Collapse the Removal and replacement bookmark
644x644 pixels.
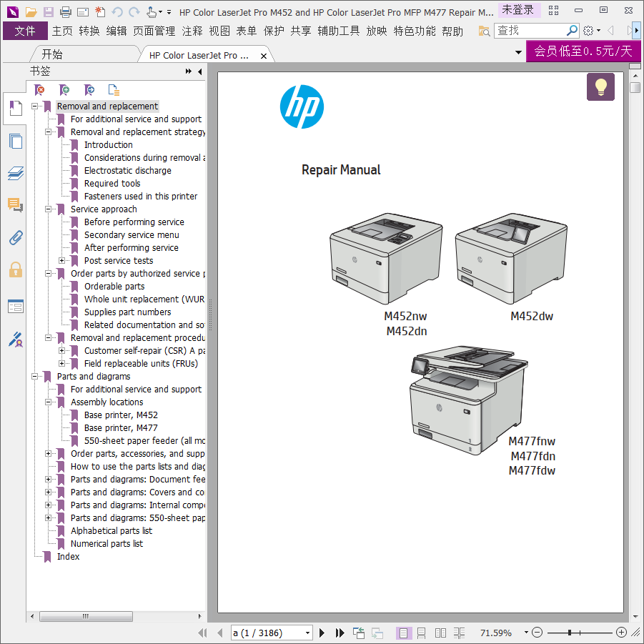(34, 106)
